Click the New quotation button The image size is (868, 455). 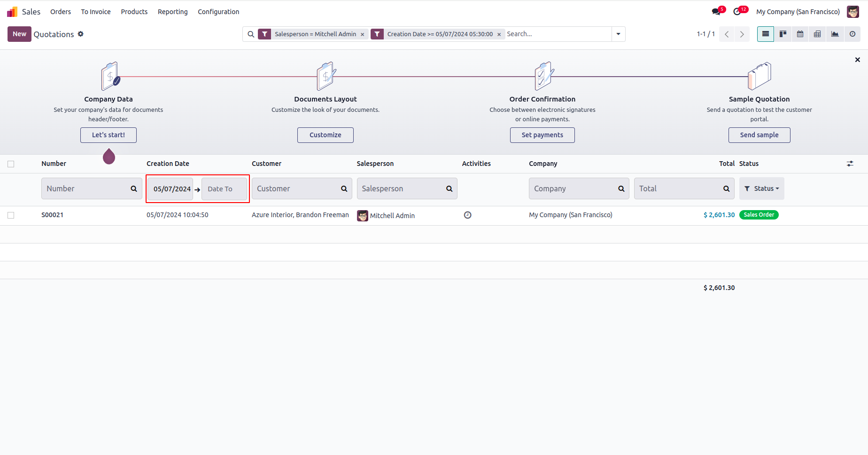click(x=20, y=34)
